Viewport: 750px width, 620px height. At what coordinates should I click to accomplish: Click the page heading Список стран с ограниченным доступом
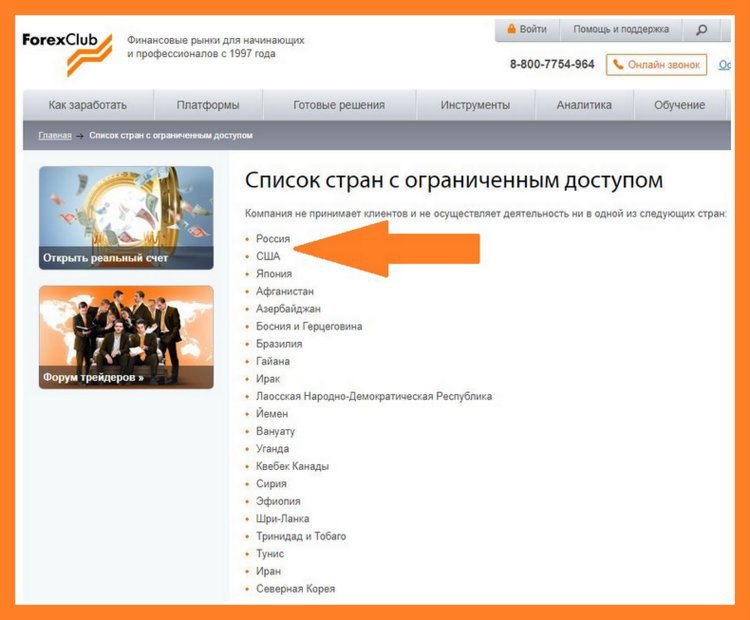(454, 180)
